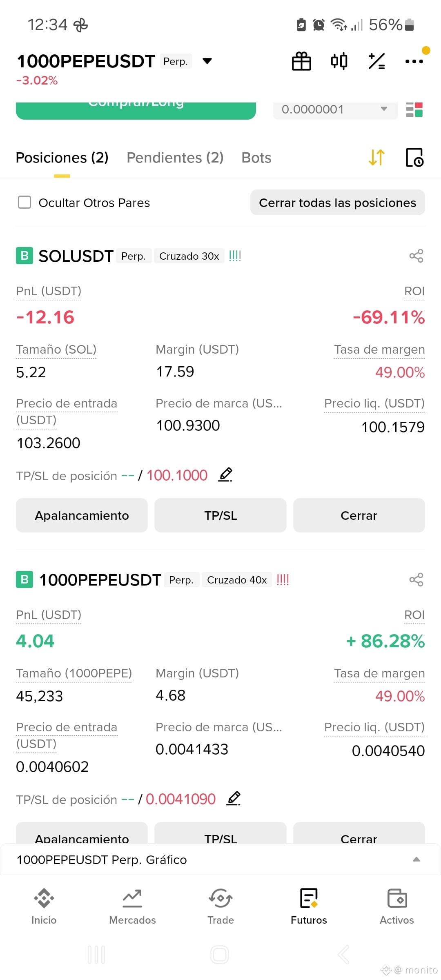Switch to Pendientes (2) tab
The width and height of the screenshot is (441, 980).
click(x=175, y=158)
